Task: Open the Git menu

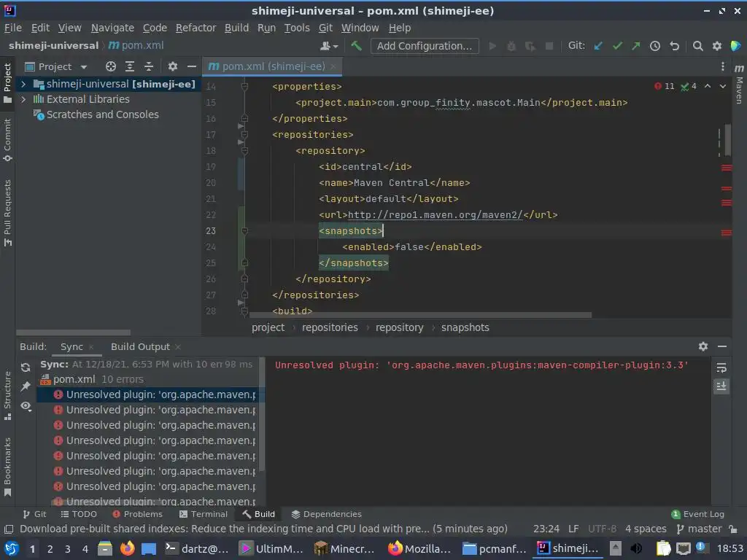Action: pyautogui.click(x=325, y=28)
